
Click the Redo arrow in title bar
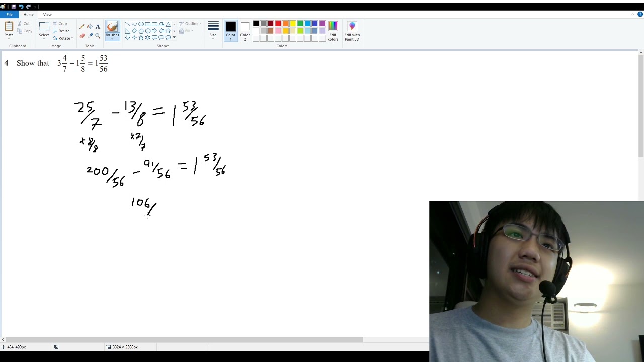[x=28, y=7]
